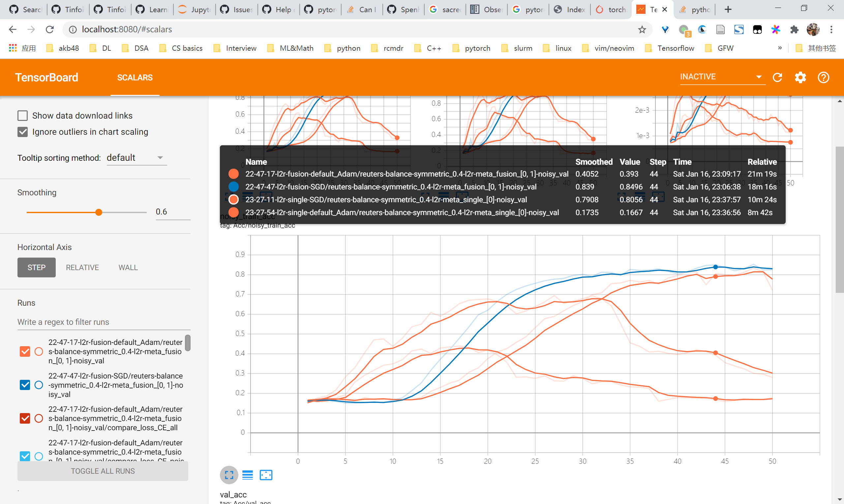Click the TensorBoard logo title

click(46, 77)
